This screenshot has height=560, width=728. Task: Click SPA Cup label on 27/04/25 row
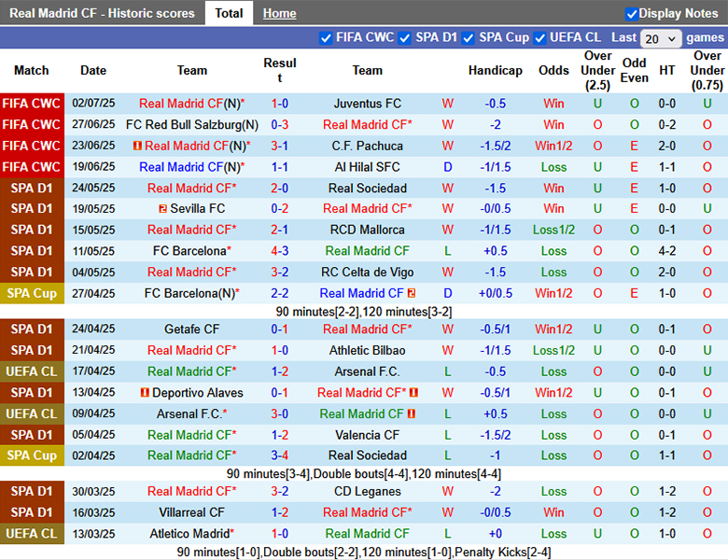click(32, 293)
